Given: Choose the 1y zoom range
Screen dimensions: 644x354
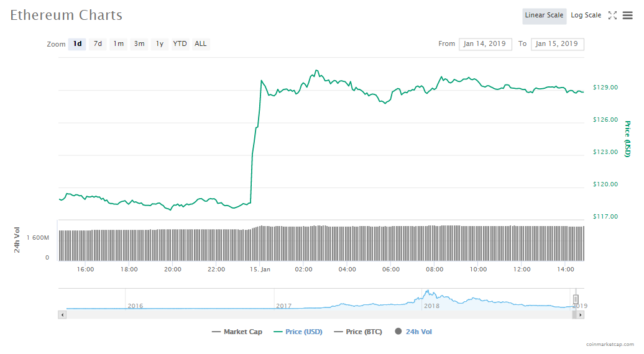Looking at the screenshot, I should [160, 44].
